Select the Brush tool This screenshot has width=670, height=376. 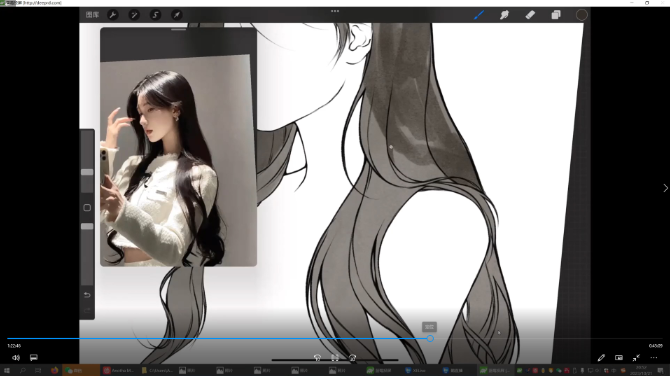pos(479,15)
